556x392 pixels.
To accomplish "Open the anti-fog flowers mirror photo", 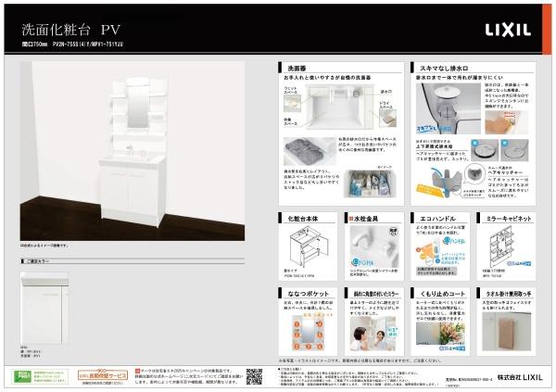I will tap(440, 333).
